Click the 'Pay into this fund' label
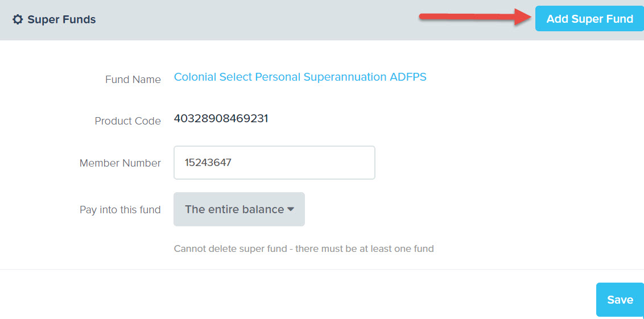This screenshot has width=644, height=319. point(120,210)
